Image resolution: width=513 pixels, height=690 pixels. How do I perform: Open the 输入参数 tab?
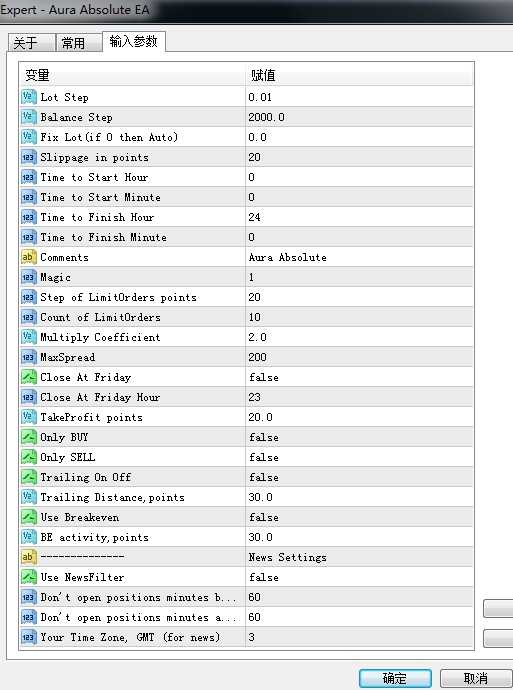click(x=134, y=41)
